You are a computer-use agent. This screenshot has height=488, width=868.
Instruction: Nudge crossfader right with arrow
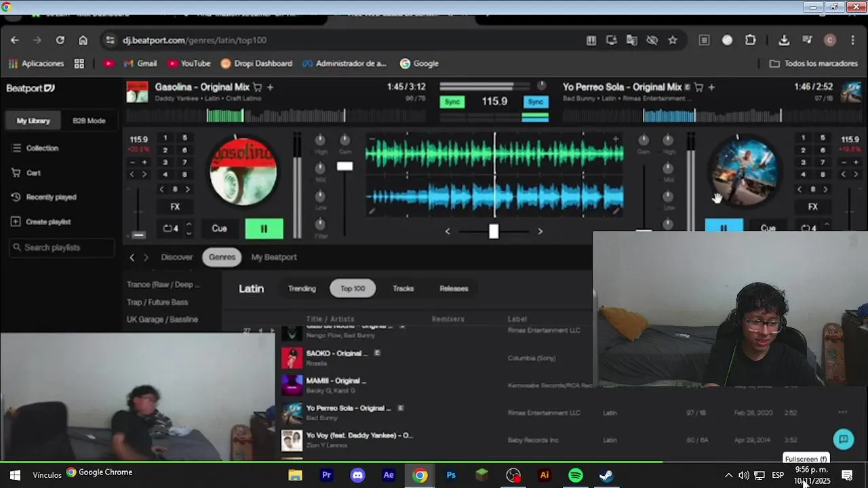click(540, 231)
